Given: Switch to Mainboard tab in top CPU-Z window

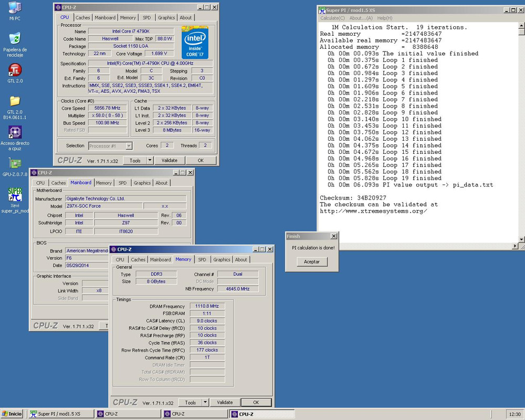Looking at the screenshot, I should point(105,17).
